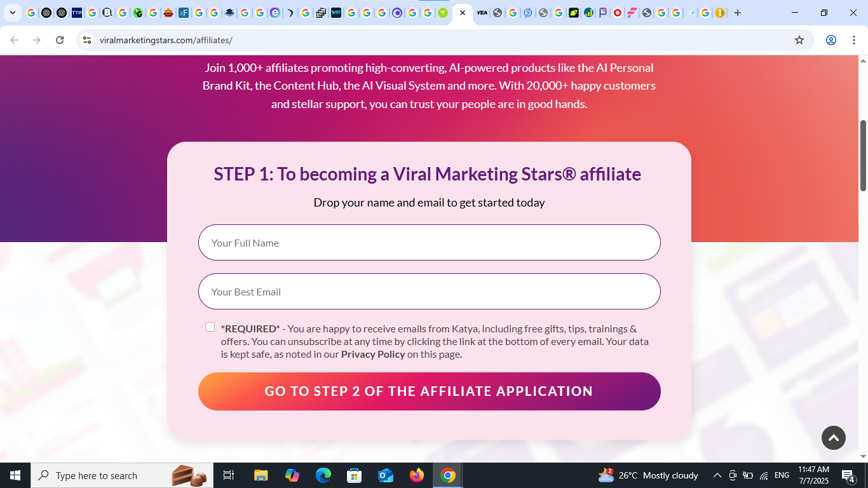Open the Chrome profile menu

point(831,40)
